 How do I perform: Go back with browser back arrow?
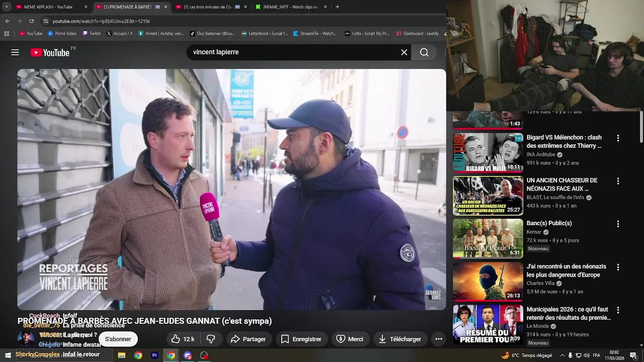click(x=7, y=21)
